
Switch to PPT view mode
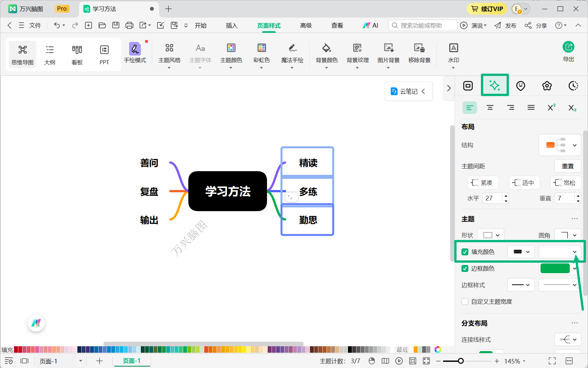104,55
